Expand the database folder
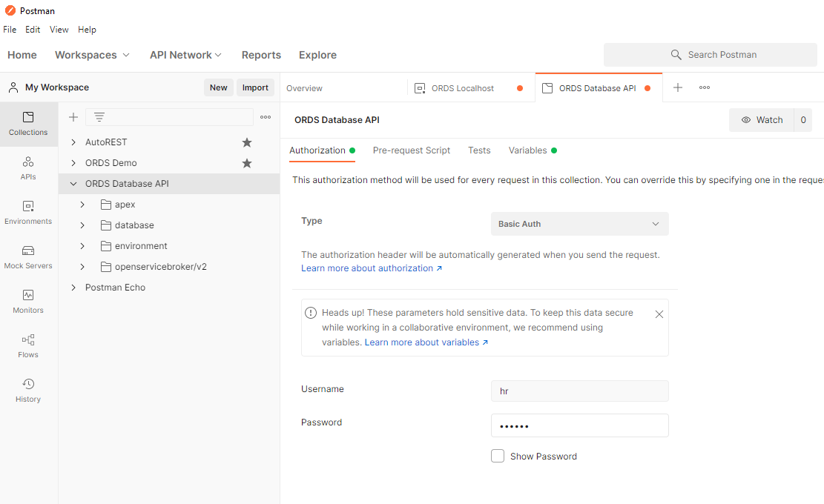Image resolution: width=824 pixels, height=504 pixels. [x=82, y=225]
